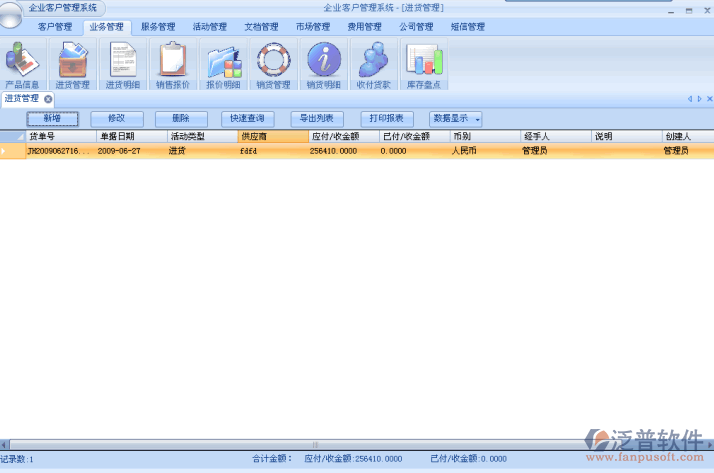
Task: Open the 产品信息 ribbon icon
Action: click(22, 64)
